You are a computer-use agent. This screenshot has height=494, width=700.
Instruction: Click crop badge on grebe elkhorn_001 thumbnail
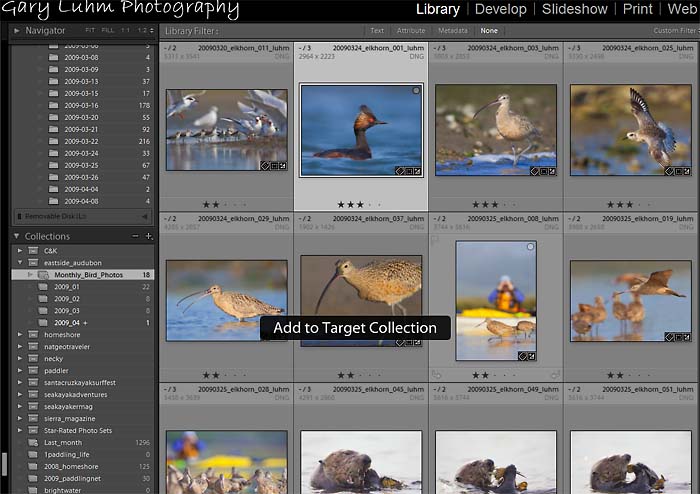click(x=409, y=171)
